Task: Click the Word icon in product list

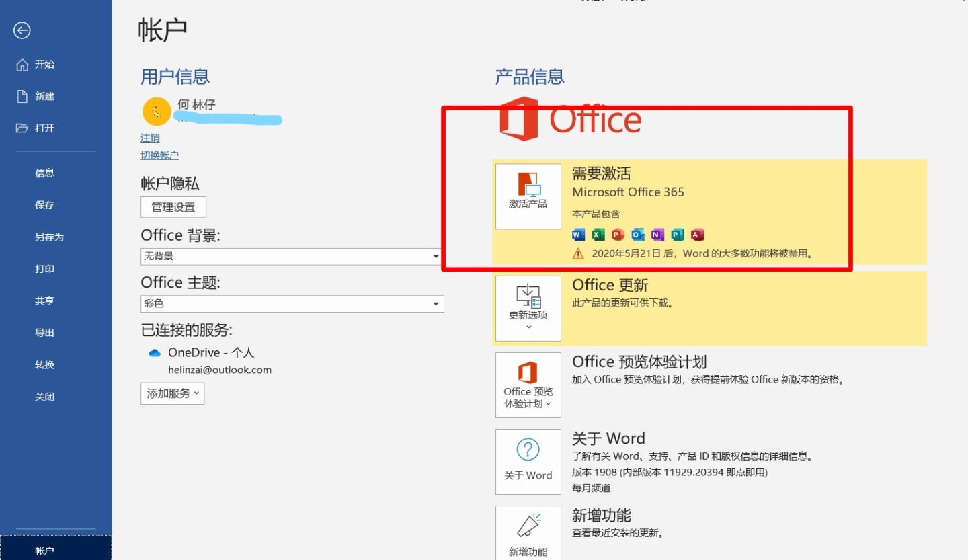Action: coord(578,235)
